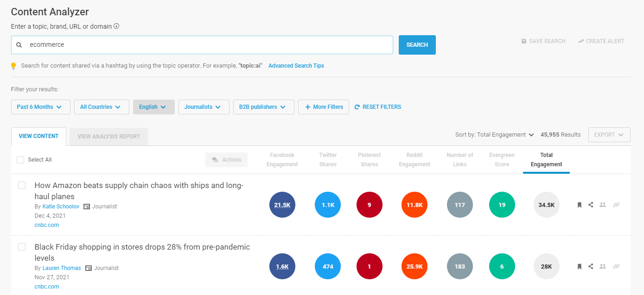Check the Amazon supply chain article checkbox
Image resolution: width=644 pixels, height=295 pixels.
22,185
